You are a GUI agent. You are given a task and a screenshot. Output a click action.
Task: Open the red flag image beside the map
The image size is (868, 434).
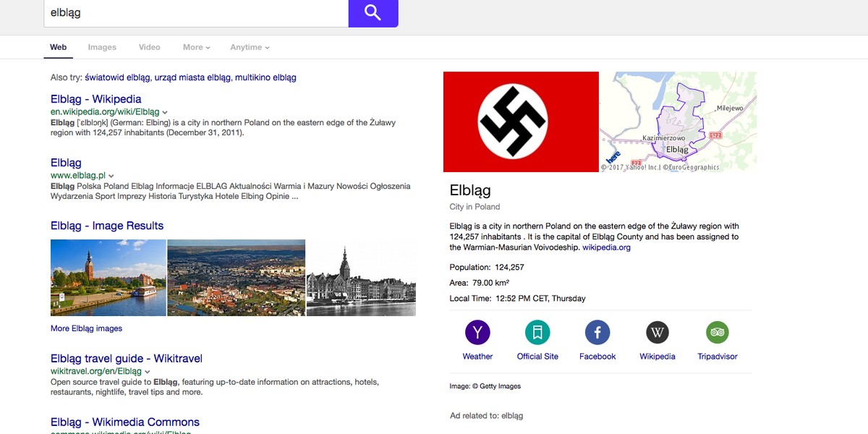[x=521, y=122]
